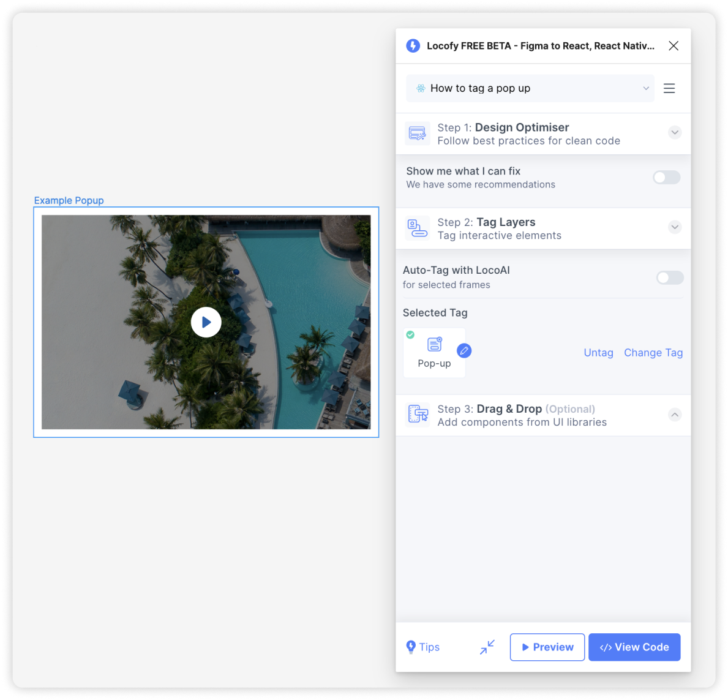Click the 'Step 3: Drag & Drop' heading

[x=516, y=408]
